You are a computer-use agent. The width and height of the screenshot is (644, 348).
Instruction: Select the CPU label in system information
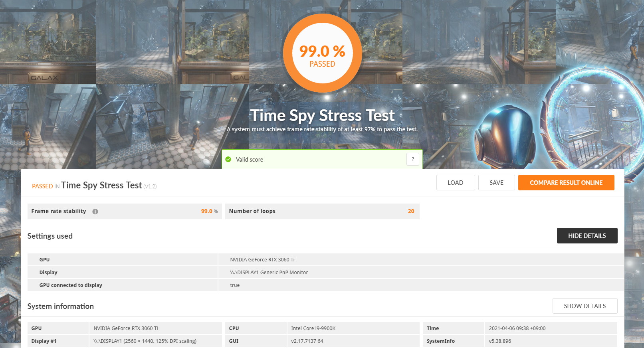tap(234, 328)
